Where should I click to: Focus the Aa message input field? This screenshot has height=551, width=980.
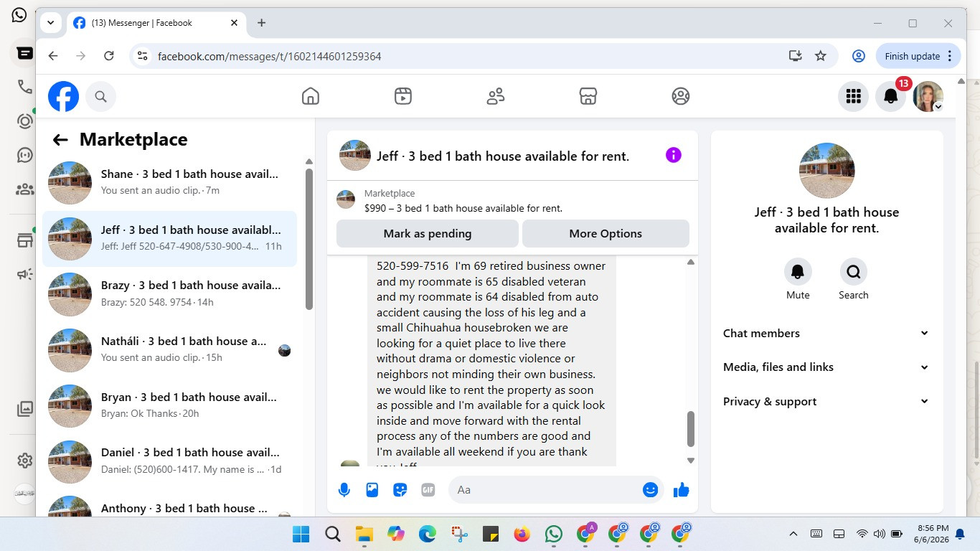(543, 490)
